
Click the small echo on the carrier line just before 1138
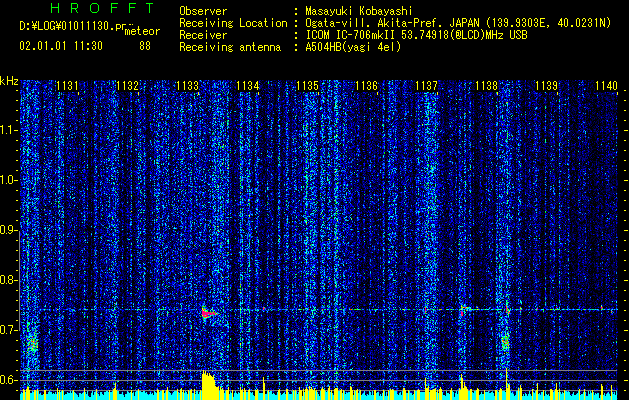(464, 309)
